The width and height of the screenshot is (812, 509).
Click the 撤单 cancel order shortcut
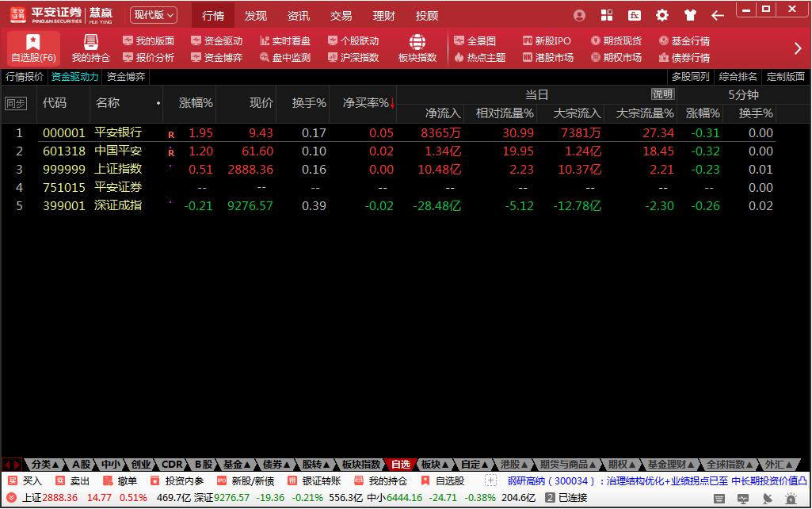[x=120, y=481]
